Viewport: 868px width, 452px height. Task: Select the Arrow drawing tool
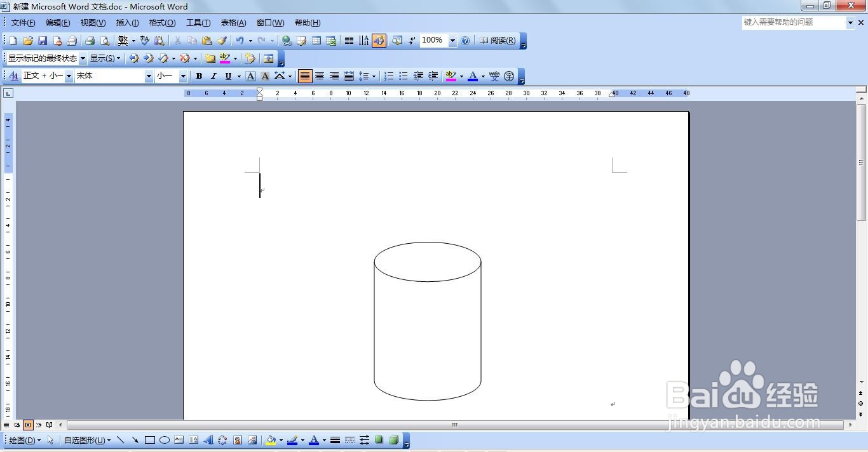click(x=135, y=440)
